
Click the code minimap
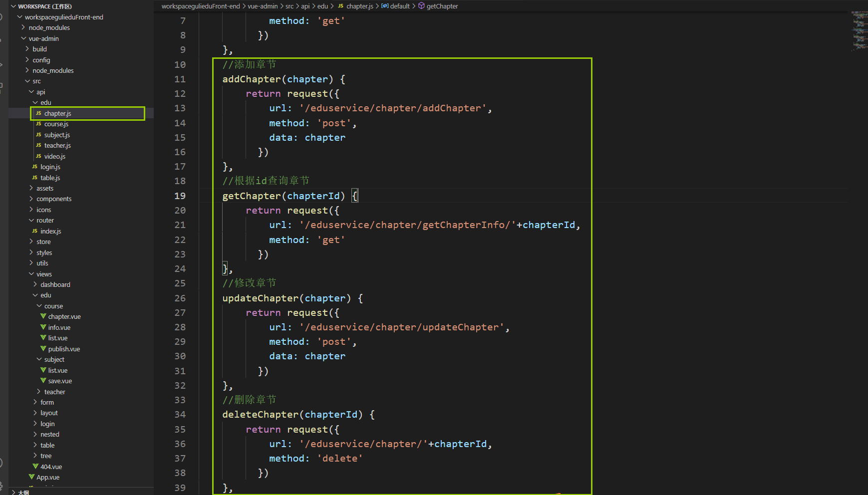[860, 31]
